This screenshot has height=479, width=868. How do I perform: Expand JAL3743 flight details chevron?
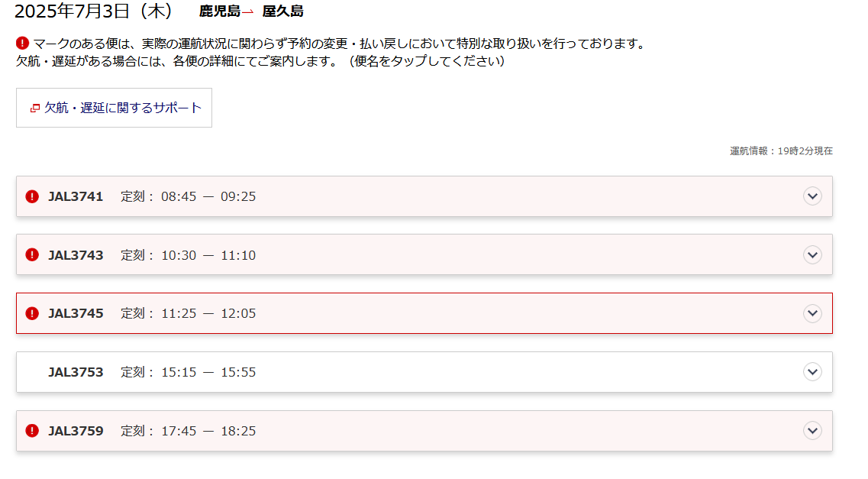coord(812,254)
